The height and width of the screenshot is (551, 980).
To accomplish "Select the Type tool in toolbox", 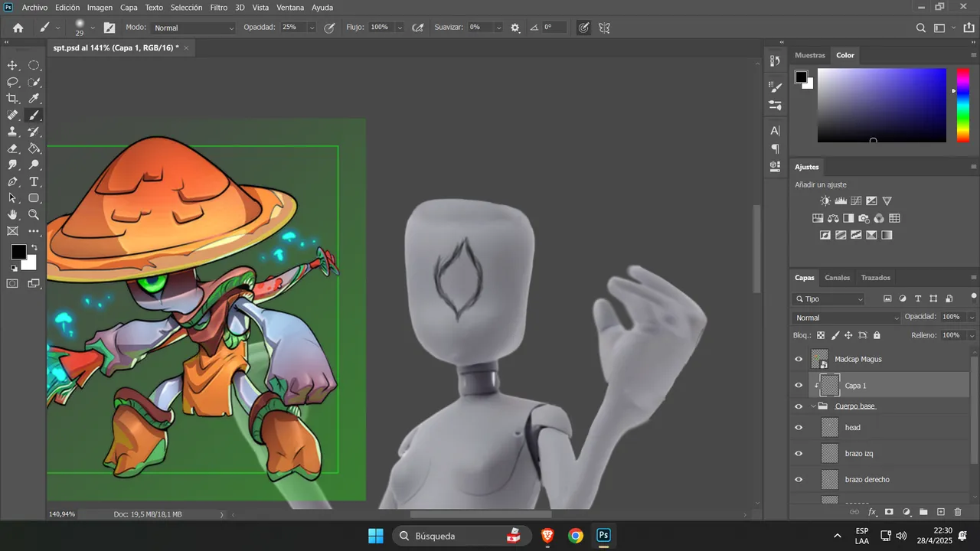I will [x=34, y=181].
